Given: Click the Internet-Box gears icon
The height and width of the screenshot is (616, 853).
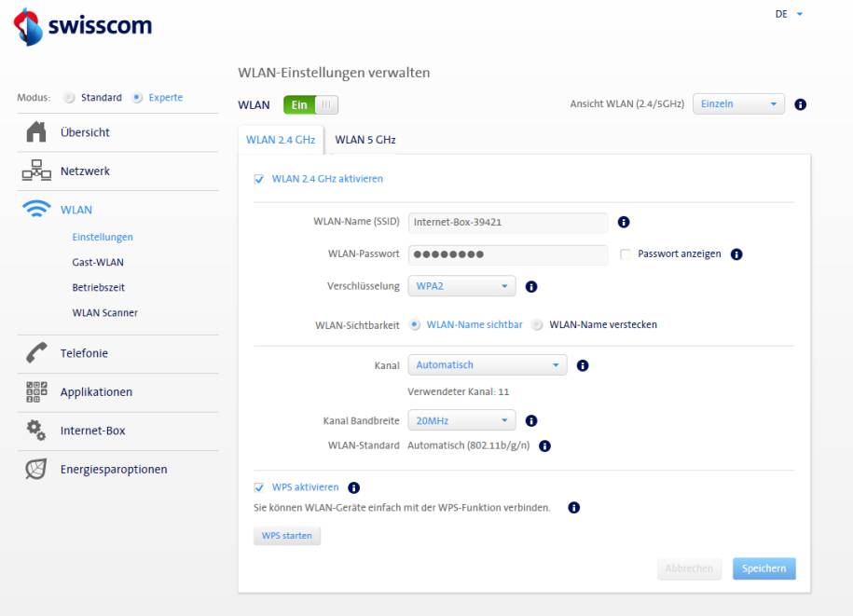Looking at the screenshot, I should 36,430.
